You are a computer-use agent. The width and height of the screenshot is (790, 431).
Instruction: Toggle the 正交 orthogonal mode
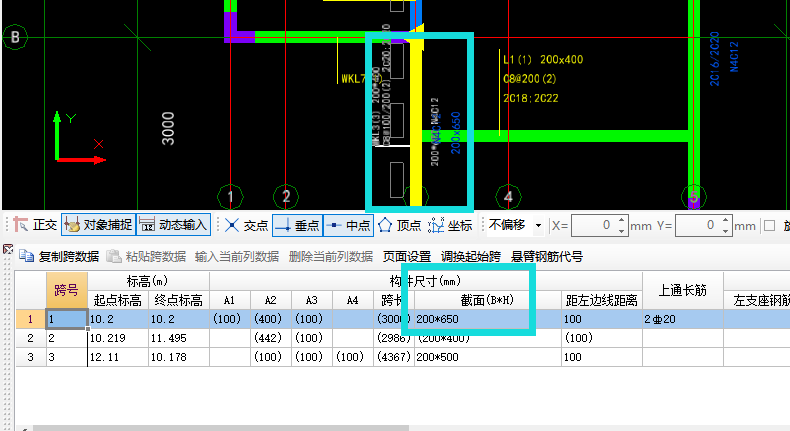35,225
